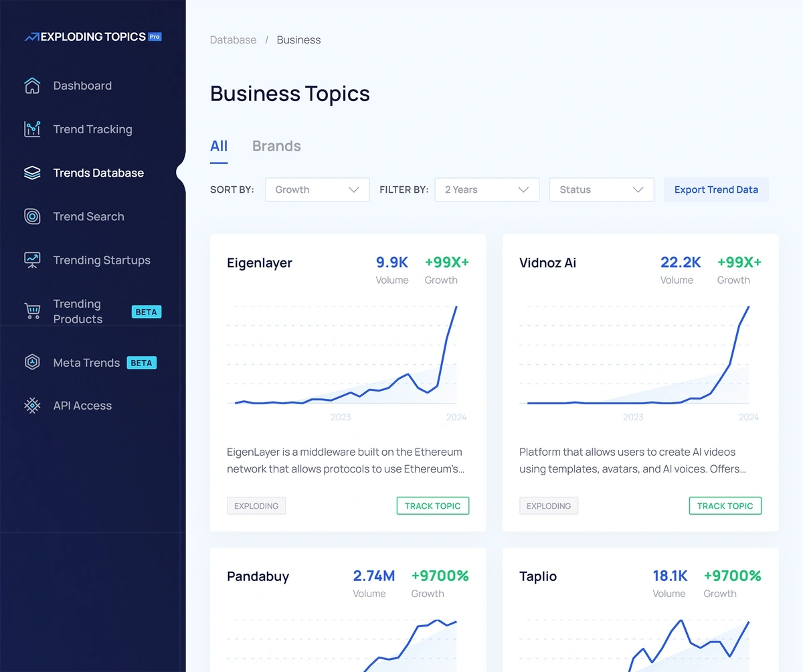The image size is (803, 672).
Task: Open the 2 Years filter dropdown
Action: [x=487, y=189]
